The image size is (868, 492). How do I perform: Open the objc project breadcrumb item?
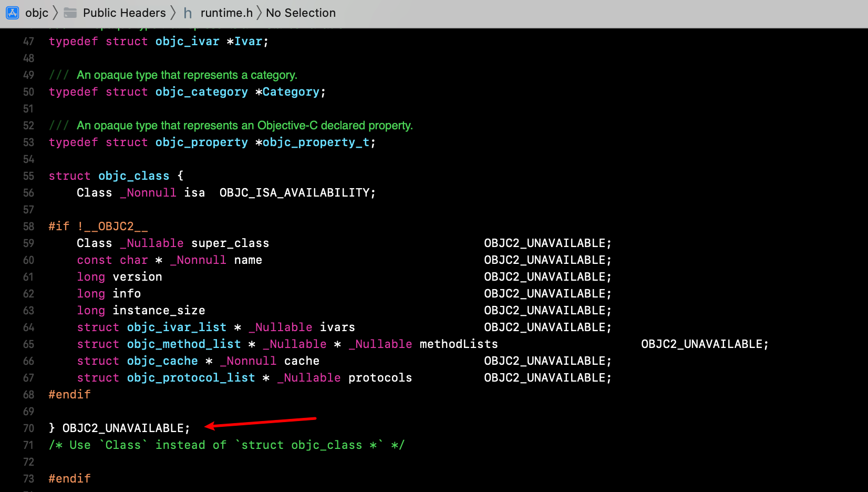coord(37,13)
